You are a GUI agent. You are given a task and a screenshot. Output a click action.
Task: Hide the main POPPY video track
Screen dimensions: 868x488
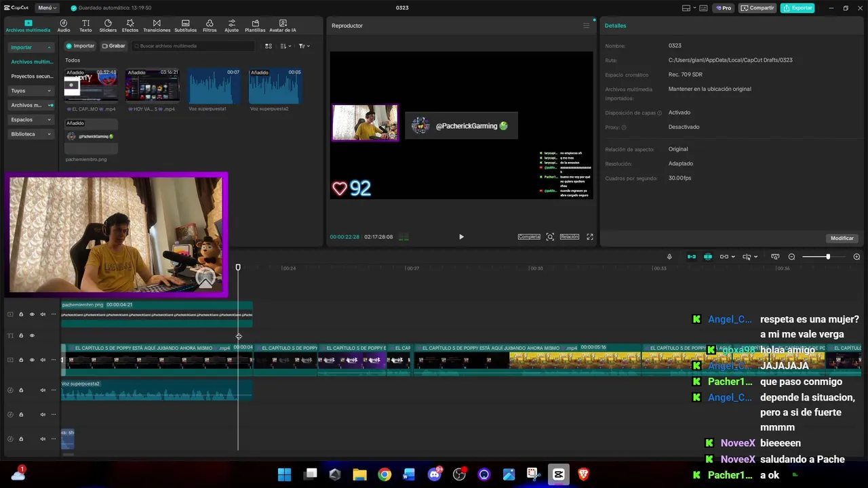click(x=32, y=360)
